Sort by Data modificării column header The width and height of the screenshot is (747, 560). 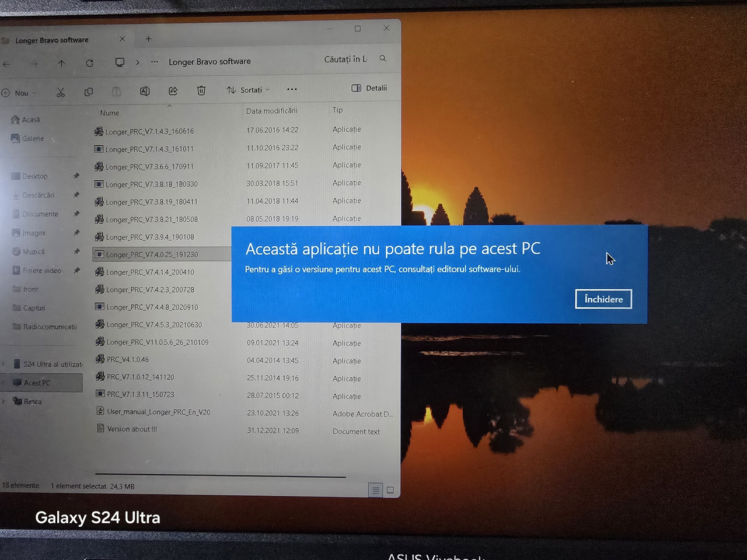(271, 111)
